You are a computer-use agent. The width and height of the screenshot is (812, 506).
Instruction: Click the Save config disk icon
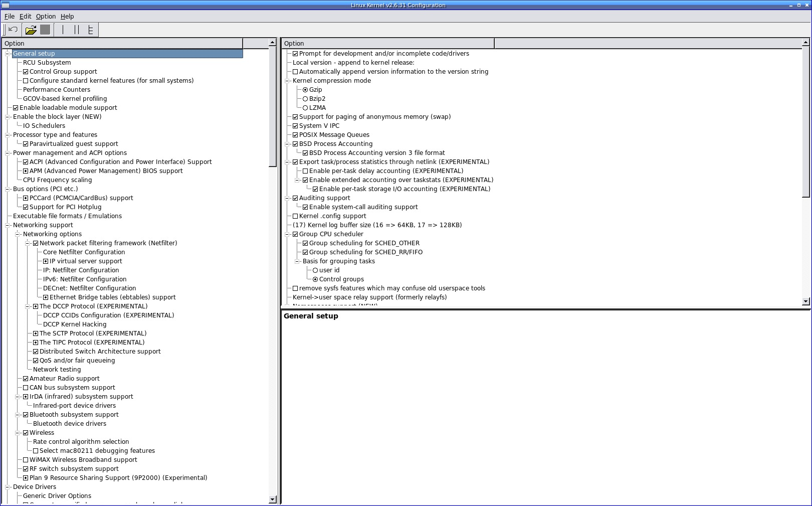click(x=45, y=30)
